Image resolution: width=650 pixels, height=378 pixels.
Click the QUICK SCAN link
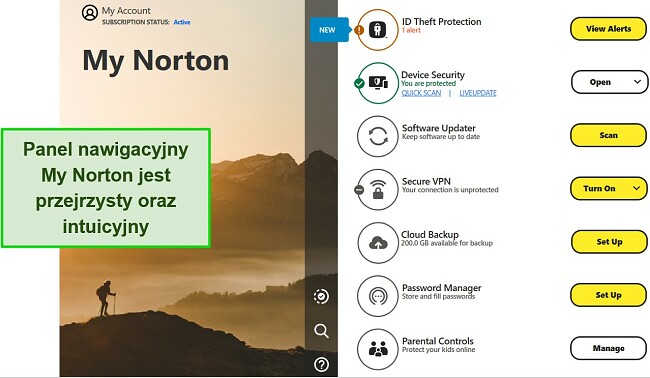421,93
